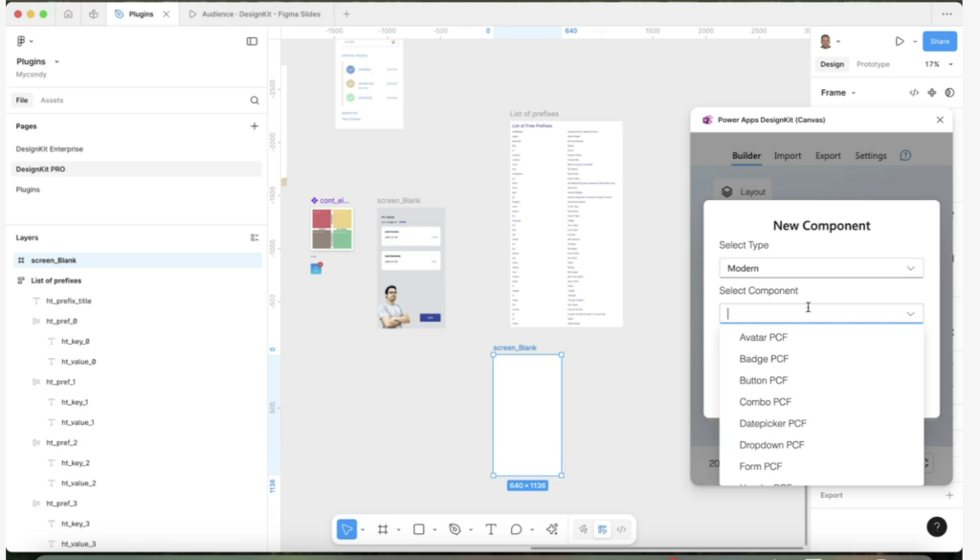The width and height of the screenshot is (980, 560).
Task: Select the Comment tool
Action: pyautogui.click(x=516, y=529)
